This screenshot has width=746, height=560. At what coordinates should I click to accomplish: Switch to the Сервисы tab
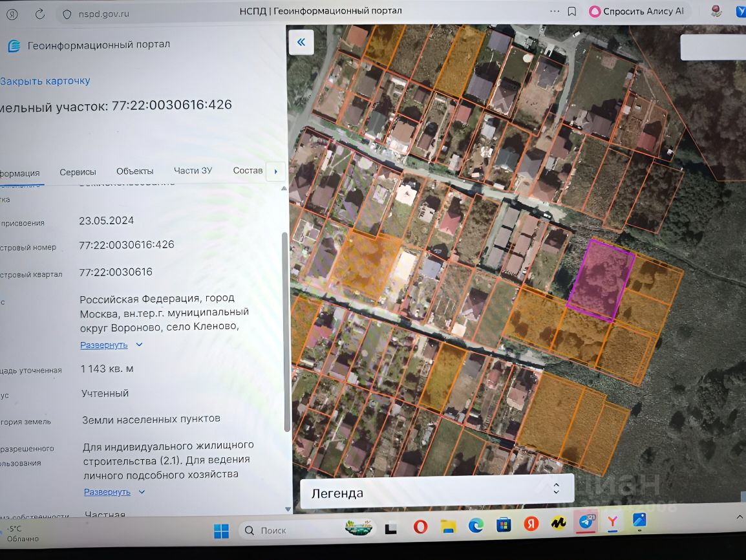click(78, 172)
